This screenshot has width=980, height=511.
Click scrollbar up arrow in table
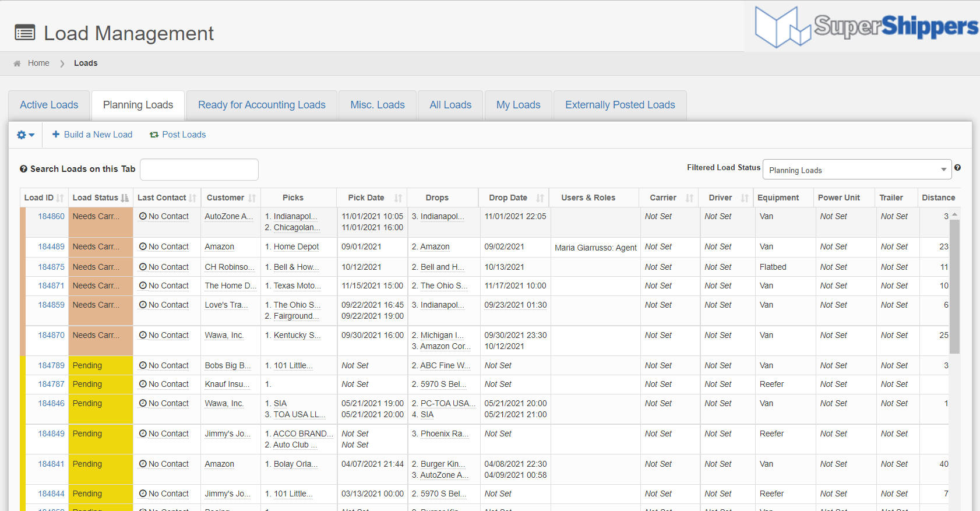[954, 215]
